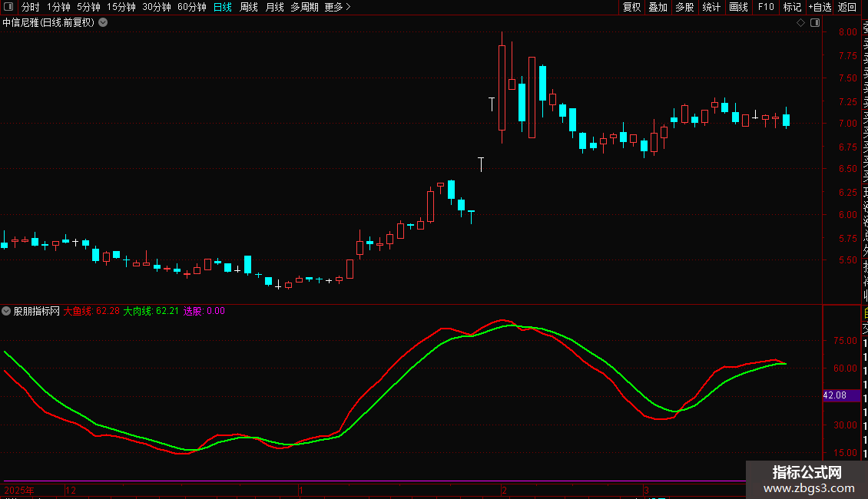Screen dimensions: 868x499
Task: Open the 复权 adjustment option
Action: tap(631, 7)
